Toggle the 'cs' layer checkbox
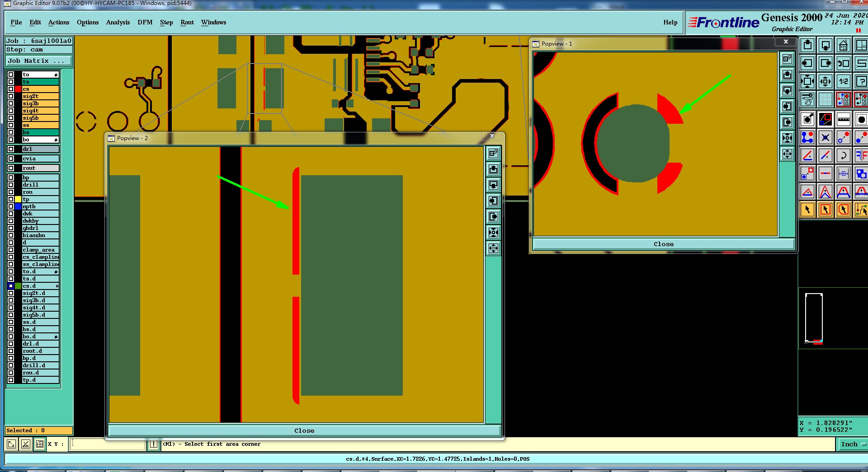This screenshot has width=868, height=472. 11,89
